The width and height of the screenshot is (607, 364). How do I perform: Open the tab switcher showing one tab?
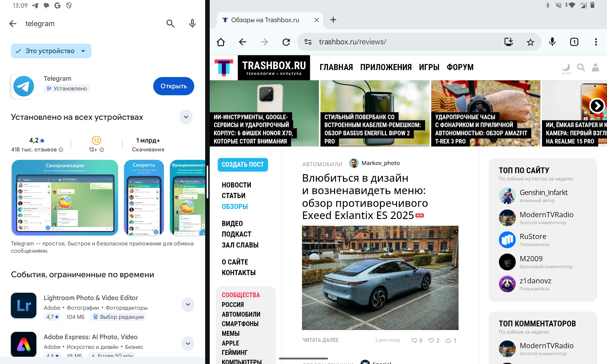(574, 42)
